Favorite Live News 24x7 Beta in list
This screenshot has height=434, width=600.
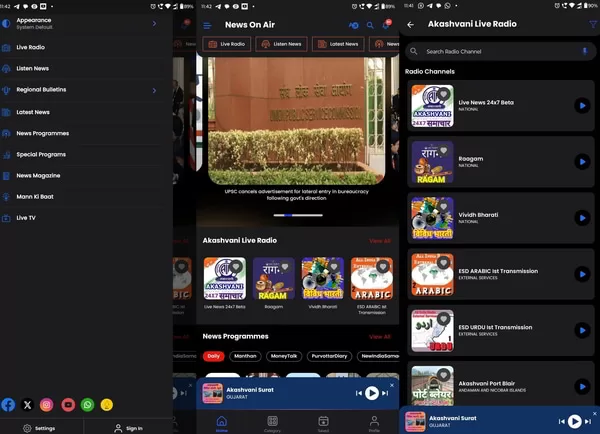click(443, 94)
